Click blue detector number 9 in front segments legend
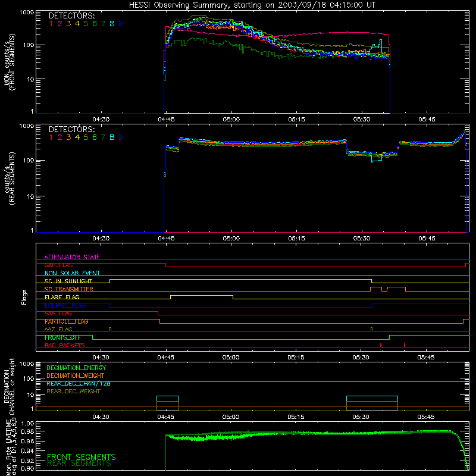476x476 pixels. coord(121,24)
